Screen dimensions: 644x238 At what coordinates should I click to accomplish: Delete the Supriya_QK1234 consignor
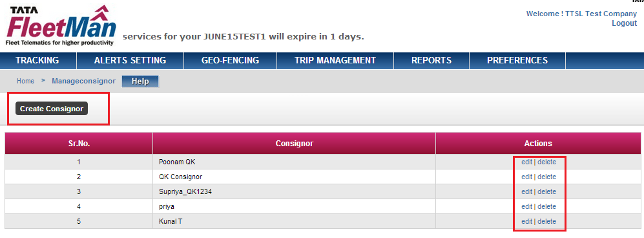pos(546,191)
